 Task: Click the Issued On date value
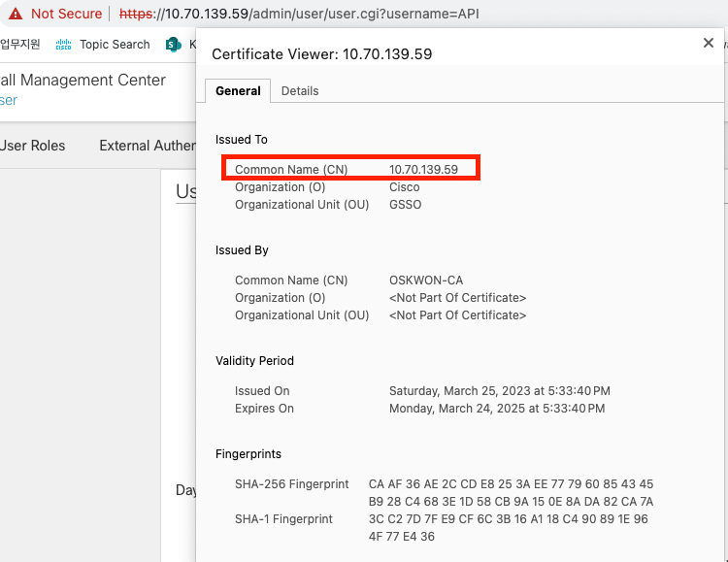pos(500,391)
